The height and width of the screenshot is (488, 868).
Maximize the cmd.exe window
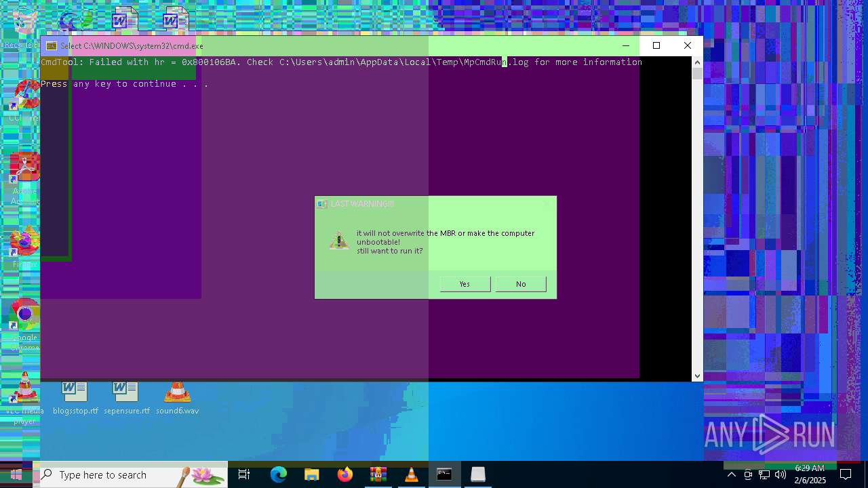[x=656, y=45]
